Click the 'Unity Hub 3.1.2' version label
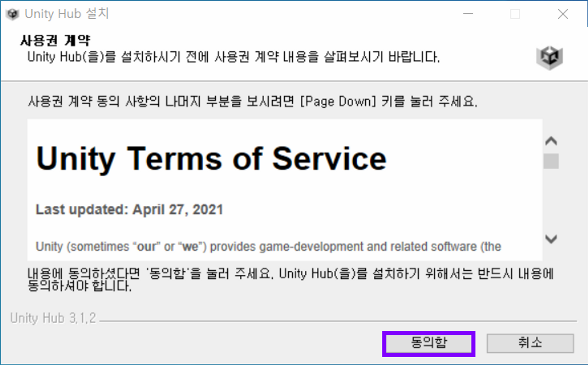The width and height of the screenshot is (588, 365). pos(53,318)
